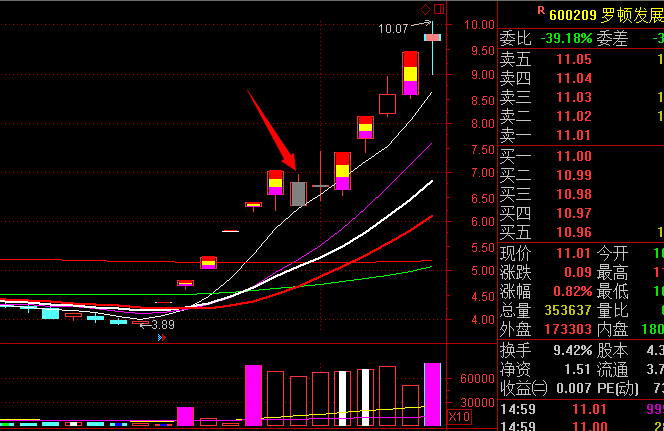
Task: Select the 买五 price 10.96
Action: 574,232
